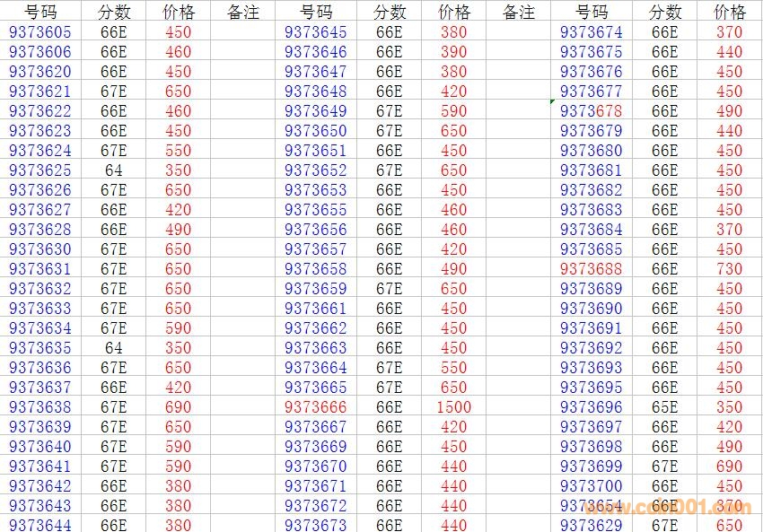Select number 9373629 in the last row
This screenshot has height=532, width=763.
pos(591,525)
